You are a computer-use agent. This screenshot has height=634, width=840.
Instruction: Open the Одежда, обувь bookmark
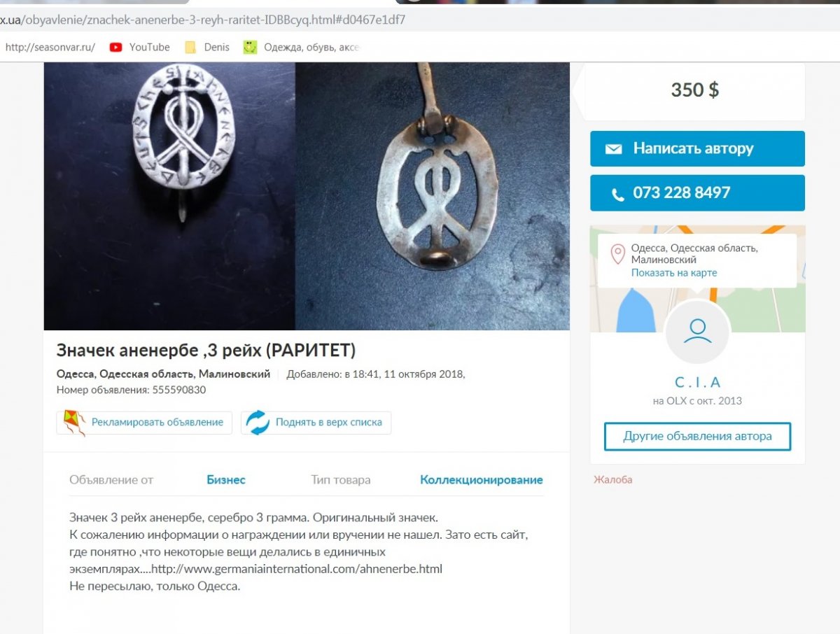tap(302, 47)
